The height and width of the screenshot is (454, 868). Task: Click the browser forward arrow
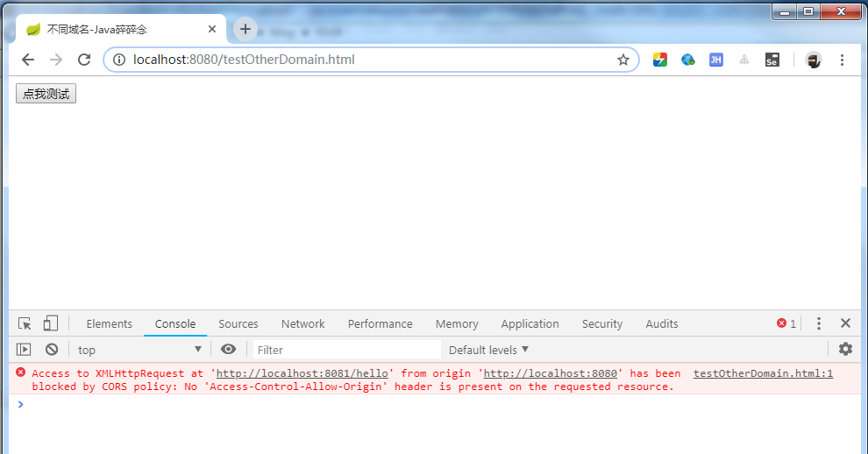[56, 60]
